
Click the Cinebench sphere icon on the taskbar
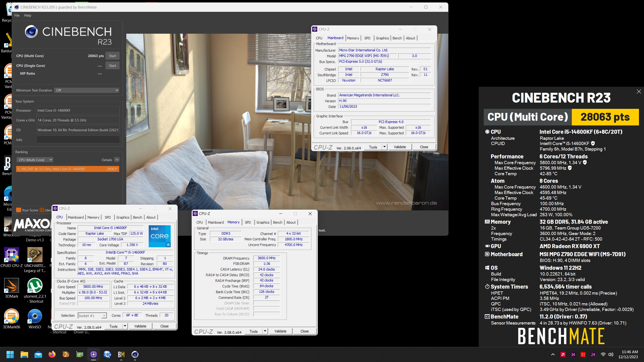[135, 354]
